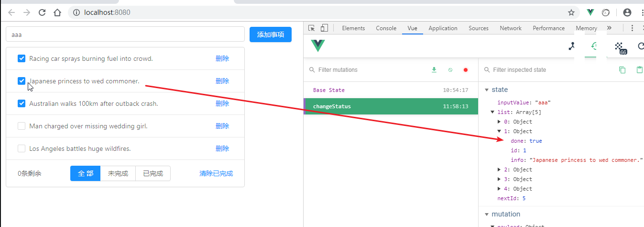
Task: Open the Vue events tab icon
Action: point(620,46)
